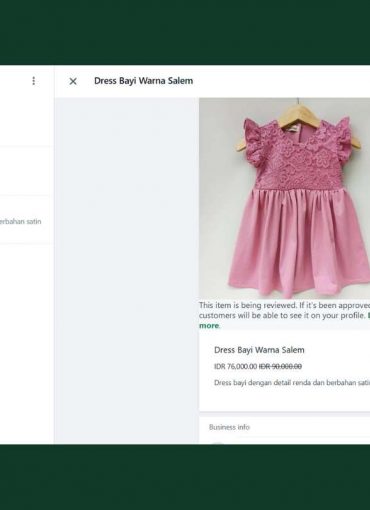The height and width of the screenshot is (510, 370).
Task: Select product name in the details card
Action: (259, 350)
